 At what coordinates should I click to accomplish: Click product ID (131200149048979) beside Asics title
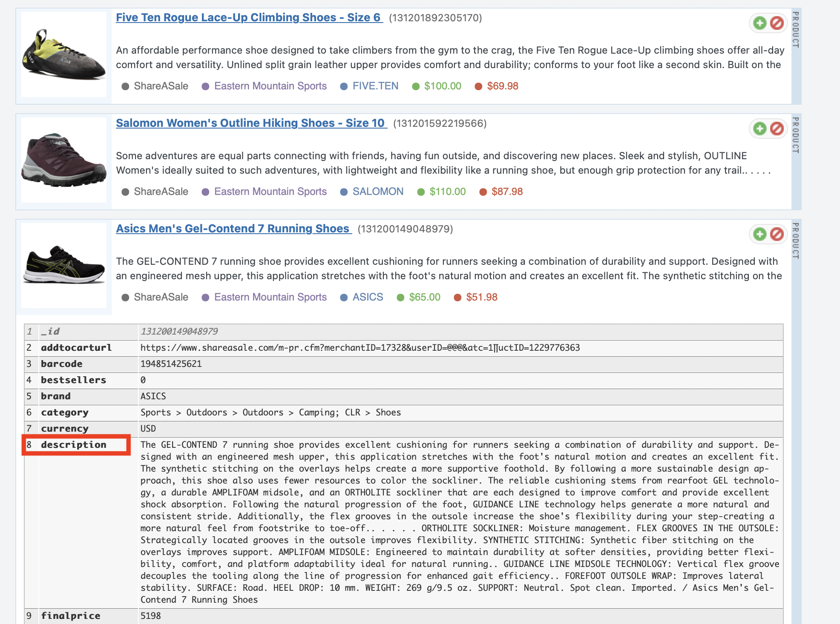pyautogui.click(x=405, y=229)
